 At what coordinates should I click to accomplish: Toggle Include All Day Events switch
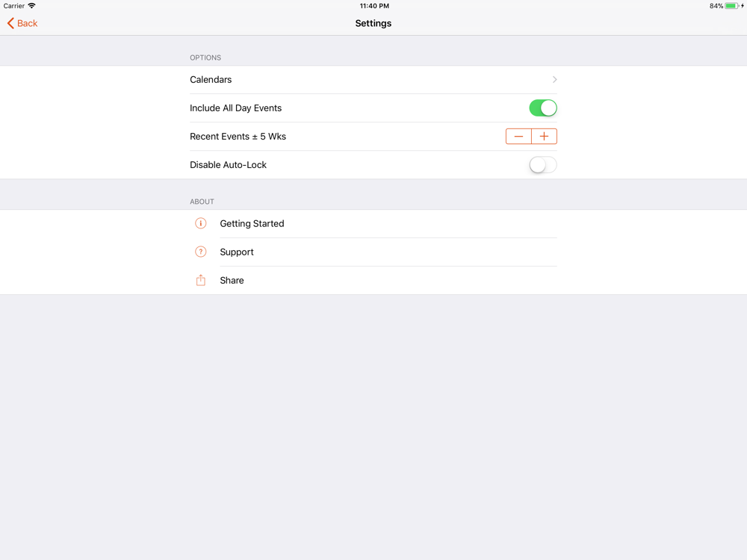542,108
